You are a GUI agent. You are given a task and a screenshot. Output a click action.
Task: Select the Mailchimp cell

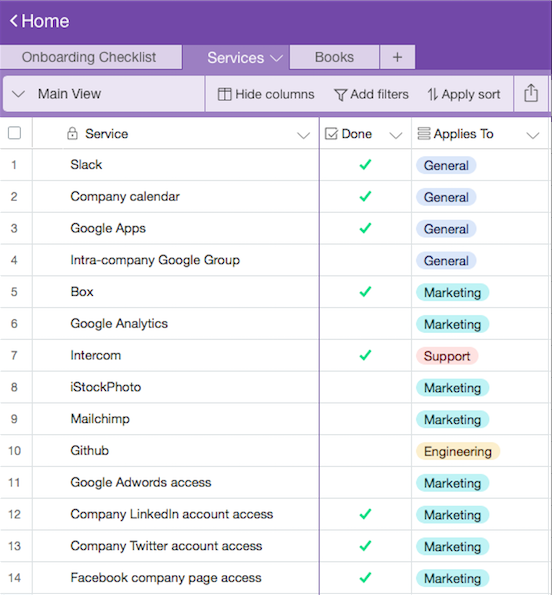[x=176, y=419]
